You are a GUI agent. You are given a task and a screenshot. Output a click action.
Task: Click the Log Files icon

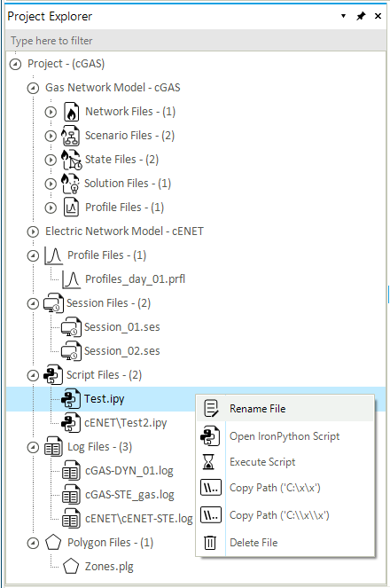click(x=53, y=447)
